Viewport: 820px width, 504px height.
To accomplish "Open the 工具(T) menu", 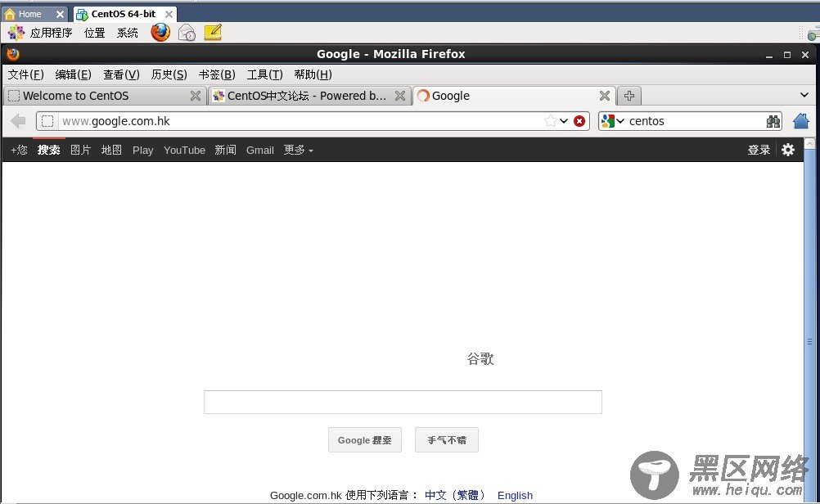I will point(264,74).
